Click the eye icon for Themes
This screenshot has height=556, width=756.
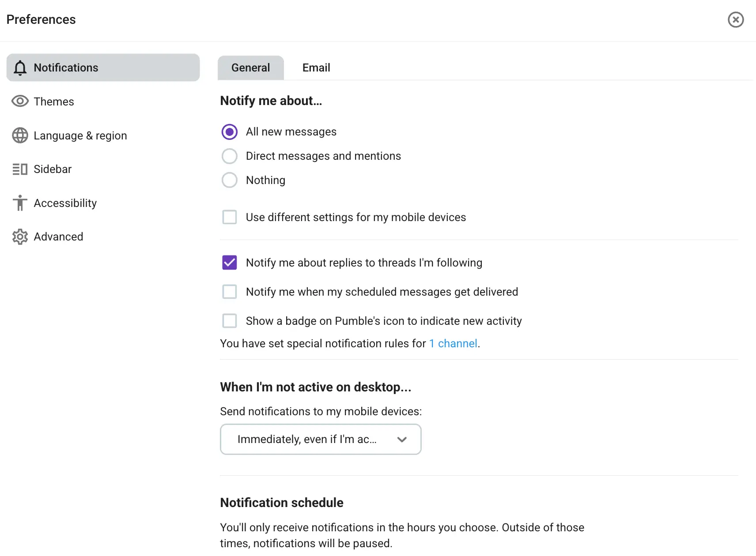(x=20, y=101)
